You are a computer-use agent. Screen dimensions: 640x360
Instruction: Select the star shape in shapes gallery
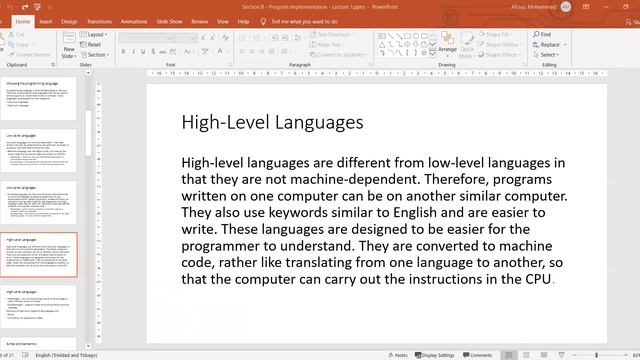(x=424, y=53)
